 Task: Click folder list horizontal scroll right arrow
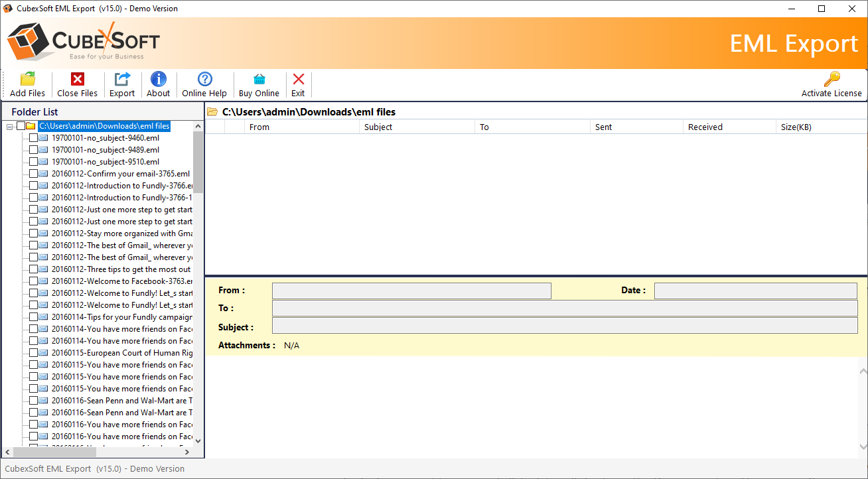click(187, 452)
